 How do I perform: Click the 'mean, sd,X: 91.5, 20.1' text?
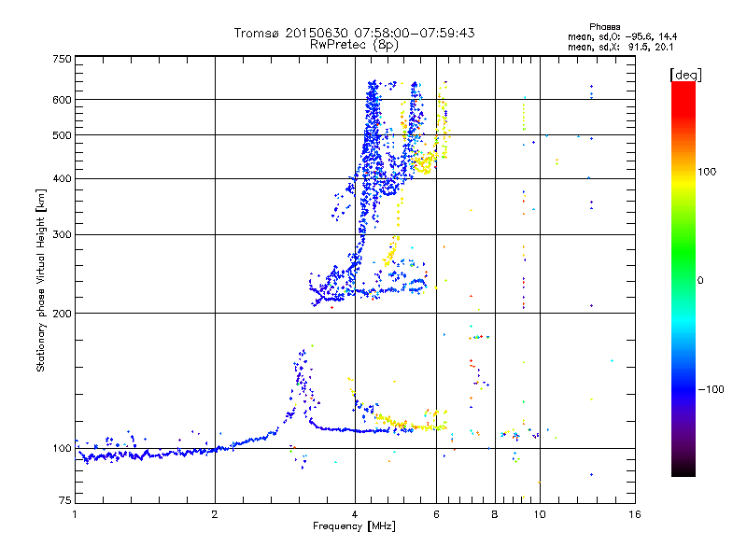[x=620, y=47]
